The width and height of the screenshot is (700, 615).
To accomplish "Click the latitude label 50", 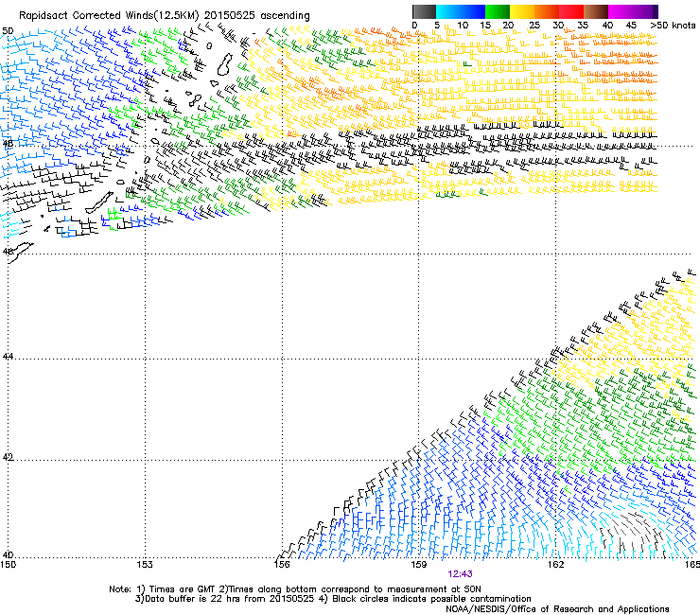I will click(x=8, y=31).
